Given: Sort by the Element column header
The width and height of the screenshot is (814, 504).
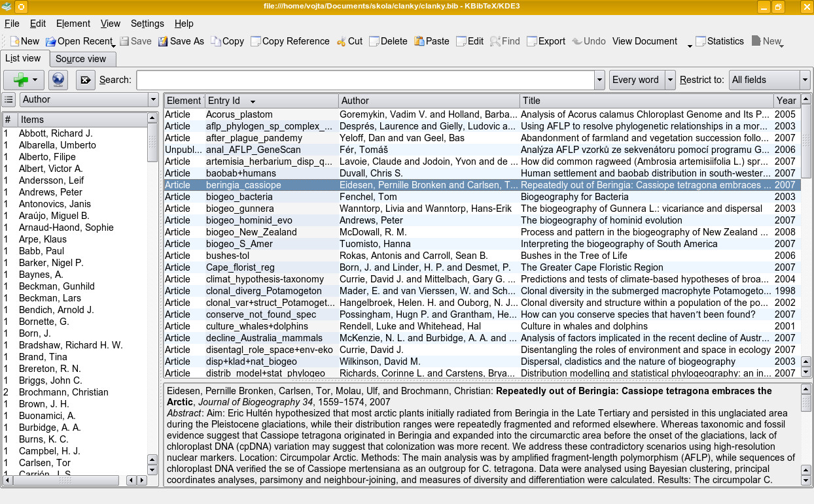Looking at the screenshot, I should click(184, 101).
